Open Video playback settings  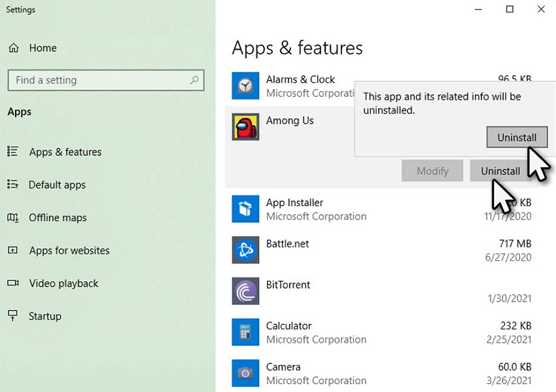pos(64,283)
